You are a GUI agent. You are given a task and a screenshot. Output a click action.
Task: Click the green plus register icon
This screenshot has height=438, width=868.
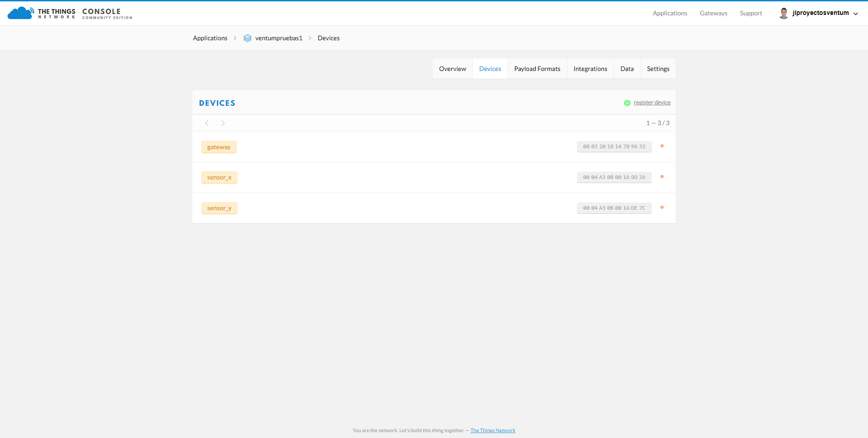[x=627, y=103]
